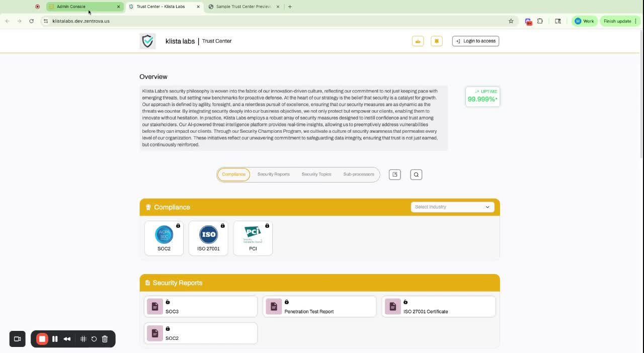The width and height of the screenshot is (644, 353).
Task: Close the Admin Console browser tab
Action: [119, 7]
